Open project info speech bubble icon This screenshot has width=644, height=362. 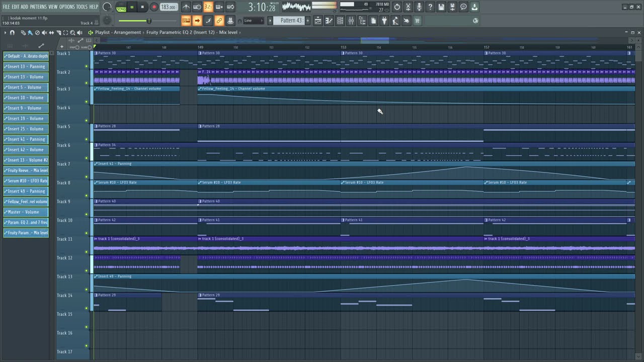point(463,7)
